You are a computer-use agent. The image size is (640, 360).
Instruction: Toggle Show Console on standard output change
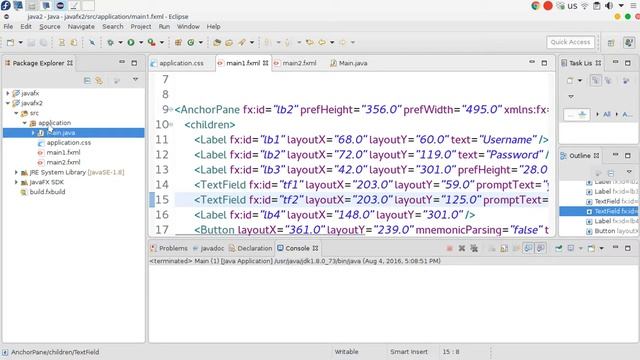click(x=528, y=248)
